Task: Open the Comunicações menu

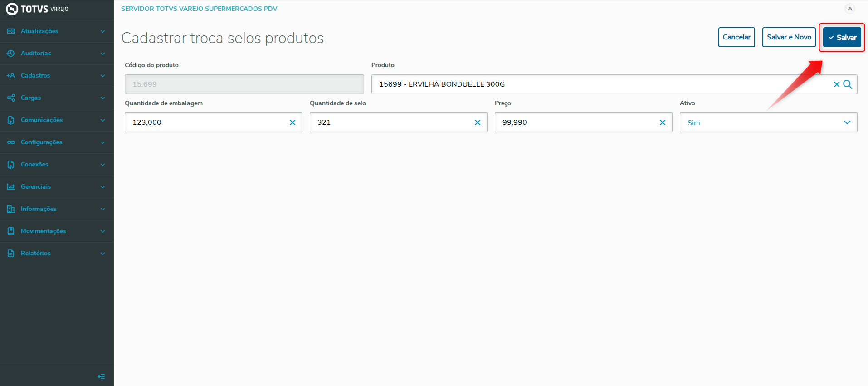Action: point(57,120)
